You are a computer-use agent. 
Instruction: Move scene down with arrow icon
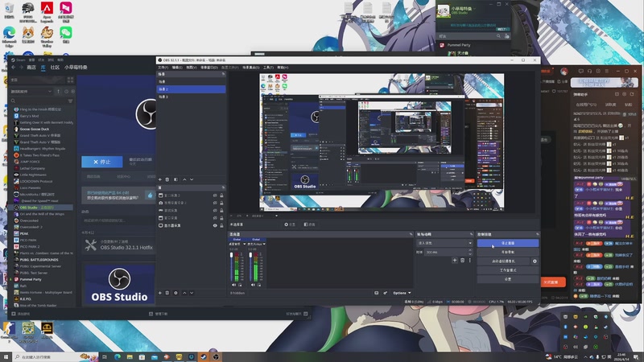click(x=192, y=179)
